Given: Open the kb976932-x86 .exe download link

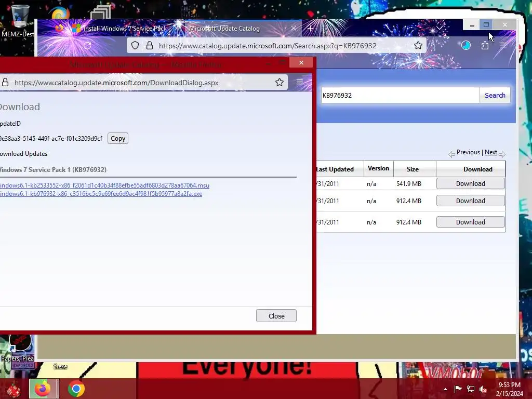Looking at the screenshot, I should pos(101,194).
